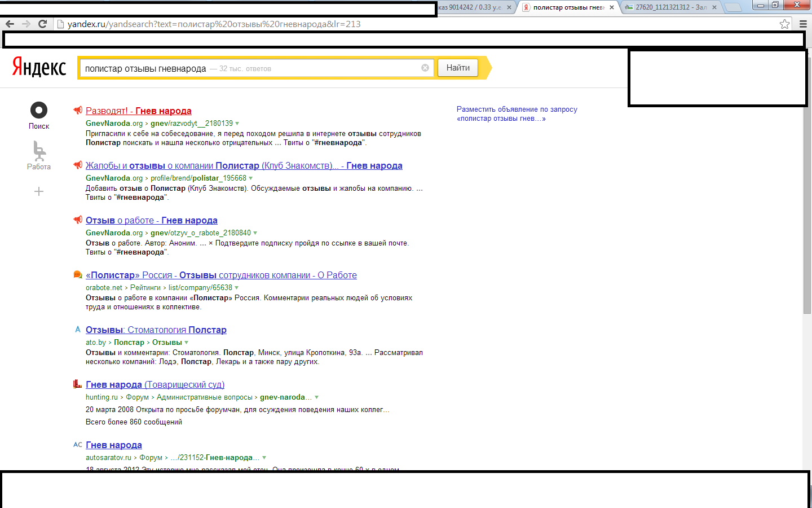Open Отзыв о работе - Гнев народа
The width and height of the screenshot is (812, 508).
(x=152, y=220)
